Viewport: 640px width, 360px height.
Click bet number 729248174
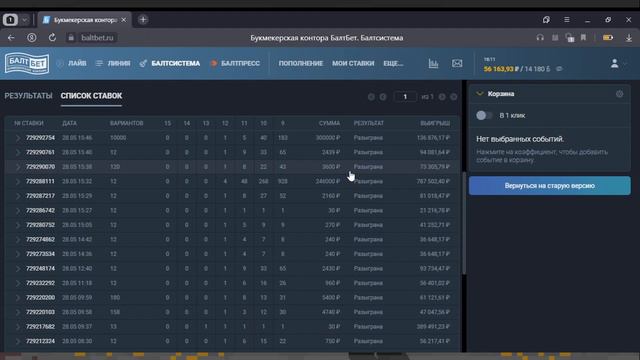coord(40,269)
